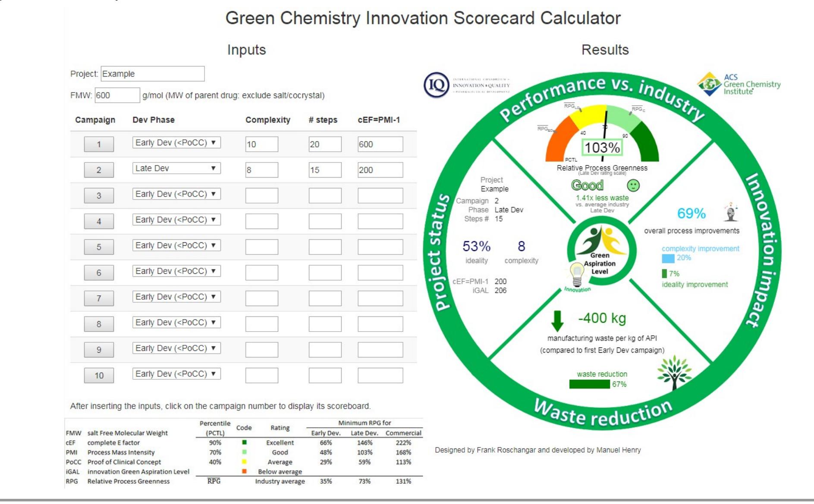Image resolution: width=814 pixels, height=504 pixels.
Task: Click inside the Project name field
Action: [153, 73]
